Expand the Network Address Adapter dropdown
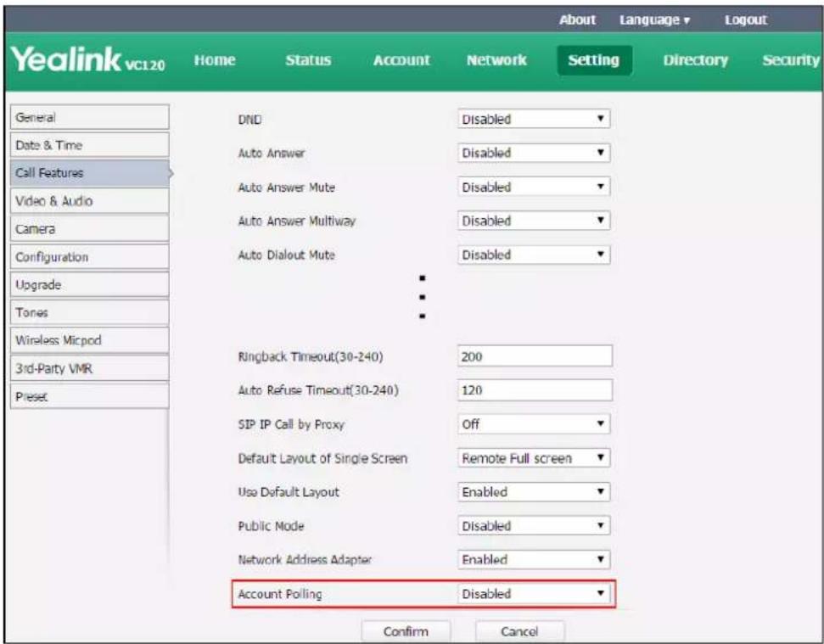The image size is (824, 644). pos(534,559)
